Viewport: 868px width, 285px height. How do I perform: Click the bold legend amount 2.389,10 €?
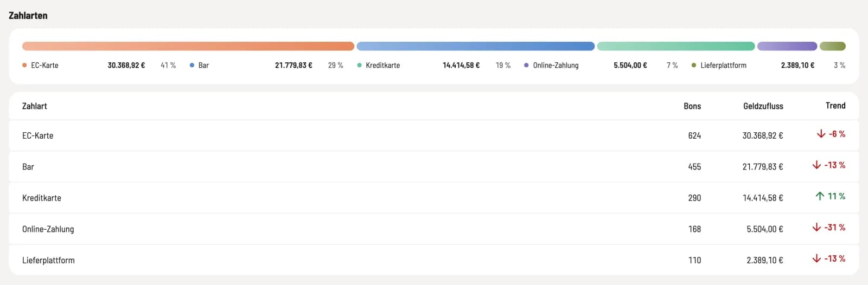[797, 65]
